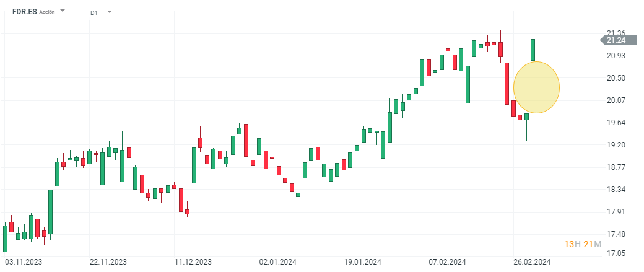The width and height of the screenshot is (644, 272).
Task: Click the 11.12.2023 time axis label
Action: tap(193, 261)
